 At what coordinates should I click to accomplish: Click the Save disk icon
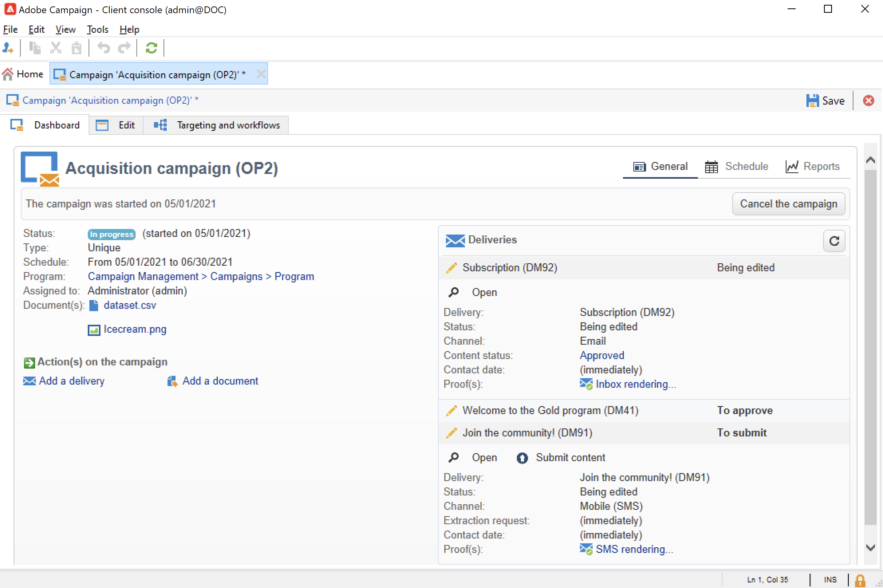[x=812, y=101]
